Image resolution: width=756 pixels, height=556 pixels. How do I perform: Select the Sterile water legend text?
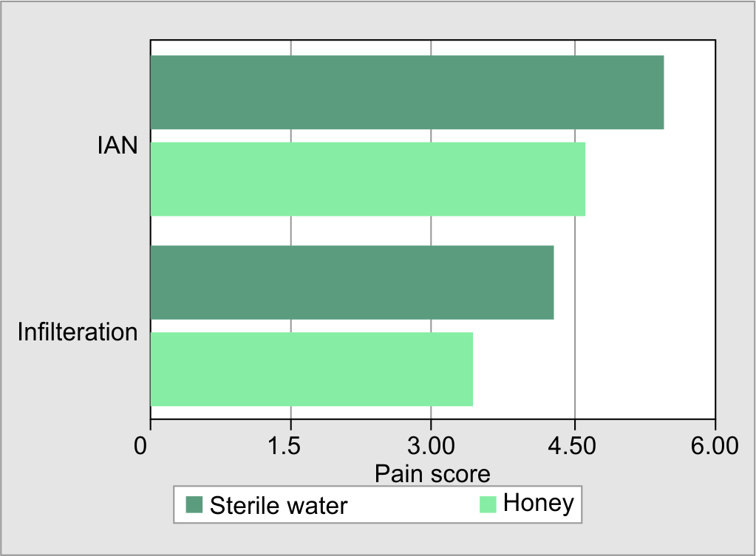tap(279, 506)
